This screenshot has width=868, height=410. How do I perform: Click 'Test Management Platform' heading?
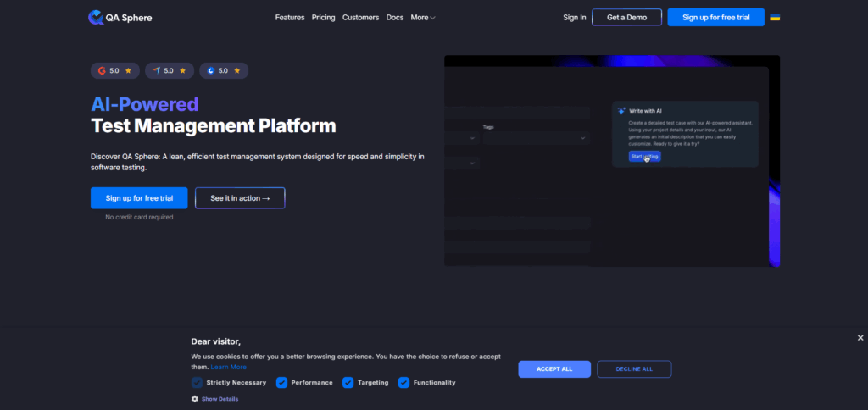213,125
